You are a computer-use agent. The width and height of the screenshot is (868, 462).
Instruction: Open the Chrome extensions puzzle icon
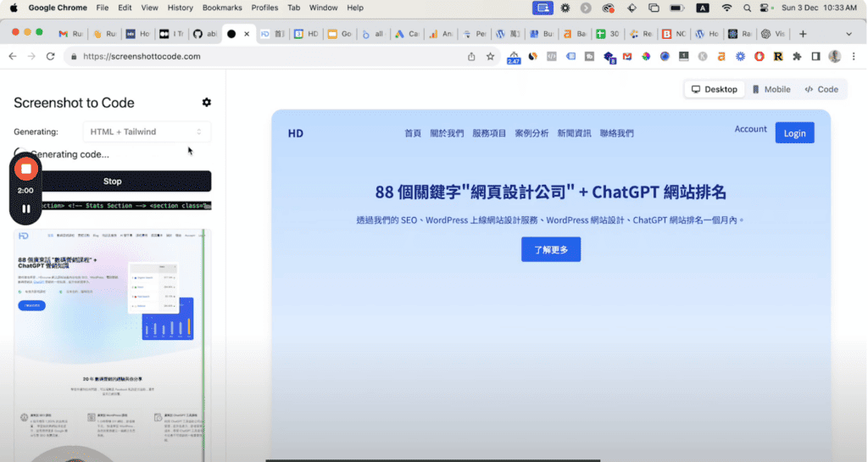(797, 57)
